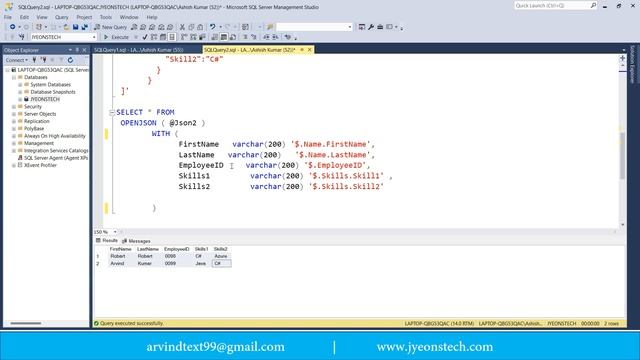640x360 pixels.
Task: Open the Query menu
Action: [62, 17]
